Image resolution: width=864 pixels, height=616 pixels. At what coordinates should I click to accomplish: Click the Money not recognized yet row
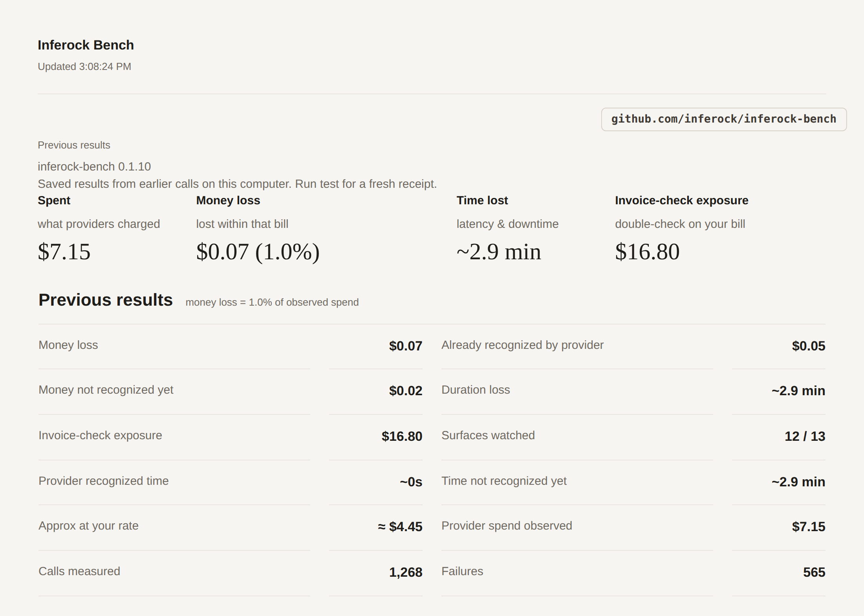(x=230, y=390)
